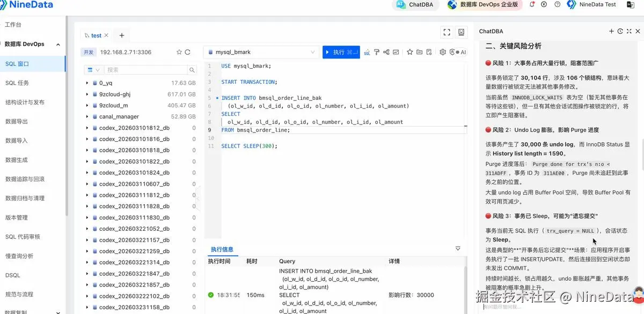Toggle the database list view type selector
Screen dimensions: 644x314
94,70
